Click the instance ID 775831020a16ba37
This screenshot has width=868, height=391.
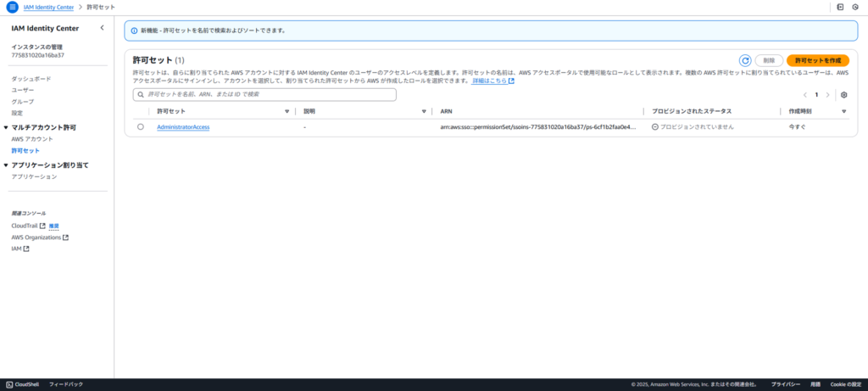[37, 55]
